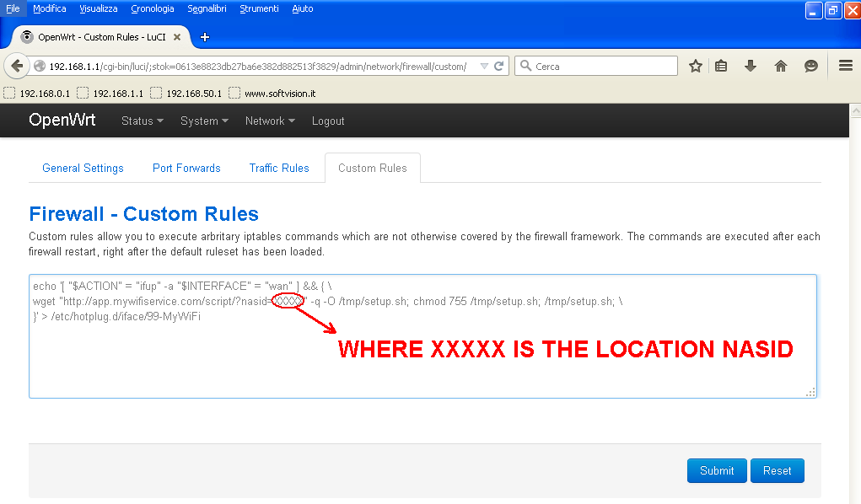
Task: Select the OpenWrt - Custom Rules - LuCI browser tab
Action: tap(101, 37)
